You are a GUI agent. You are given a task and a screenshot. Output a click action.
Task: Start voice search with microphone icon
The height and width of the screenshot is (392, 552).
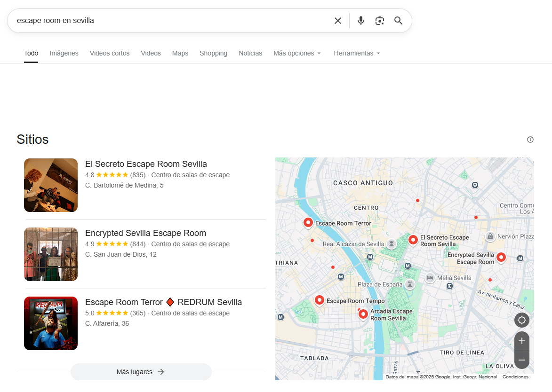[x=361, y=21]
